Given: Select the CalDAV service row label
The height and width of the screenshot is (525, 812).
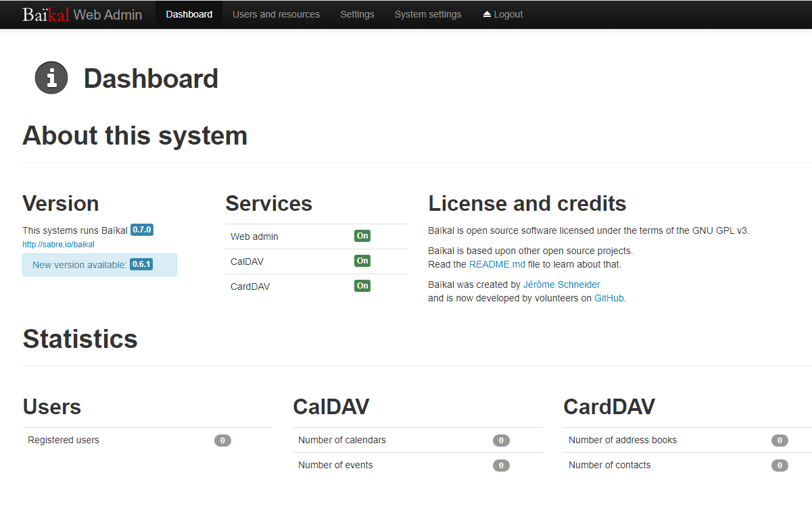Looking at the screenshot, I should [247, 261].
